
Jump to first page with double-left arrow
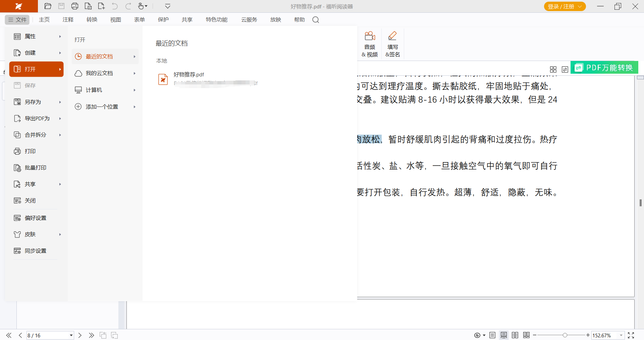click(x=9, y=335)
